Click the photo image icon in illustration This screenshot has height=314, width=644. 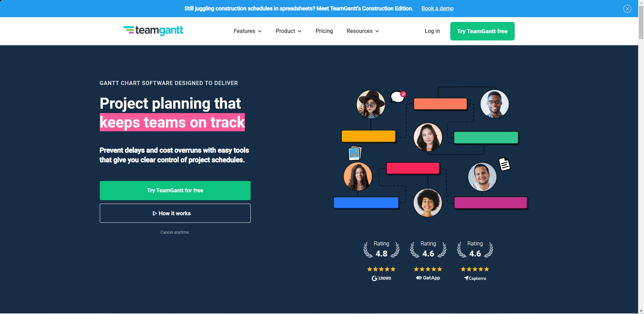click(x=355, y=153)
